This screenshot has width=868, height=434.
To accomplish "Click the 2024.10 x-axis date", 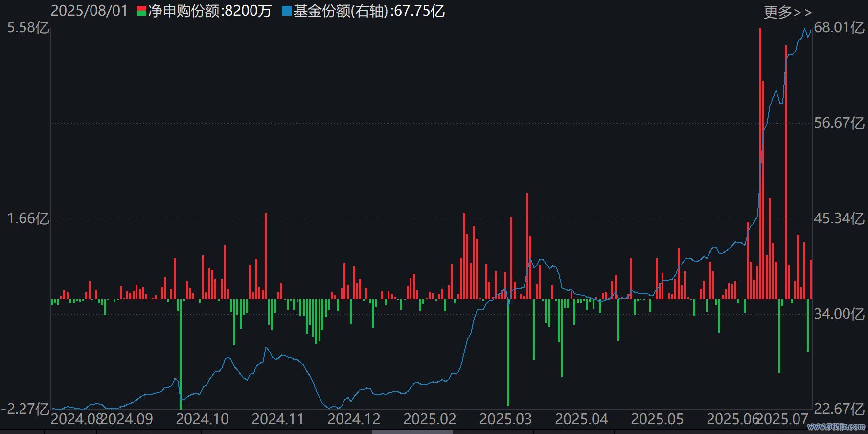I will (x=203, y=419).
